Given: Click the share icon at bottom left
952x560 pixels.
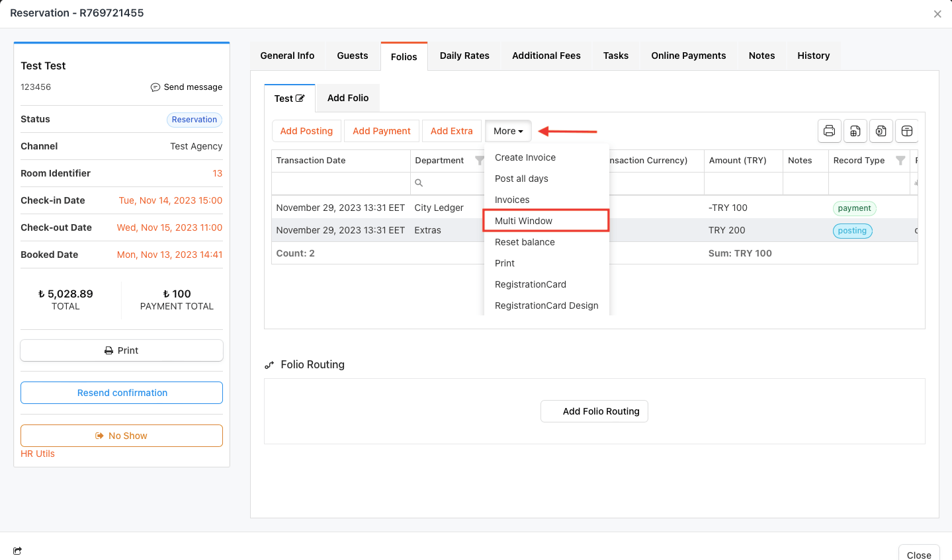Looking at the screenshot, I should [x=17, y=551].
